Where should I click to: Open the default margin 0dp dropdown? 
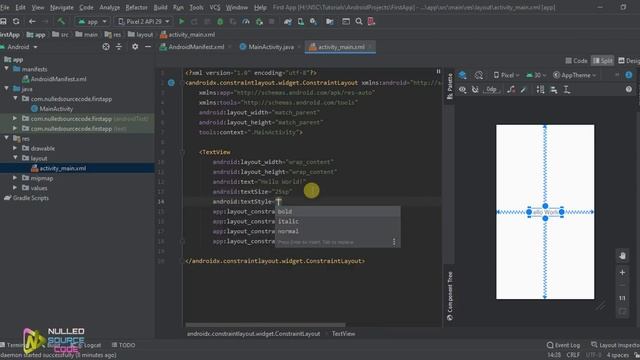point(492,89)
